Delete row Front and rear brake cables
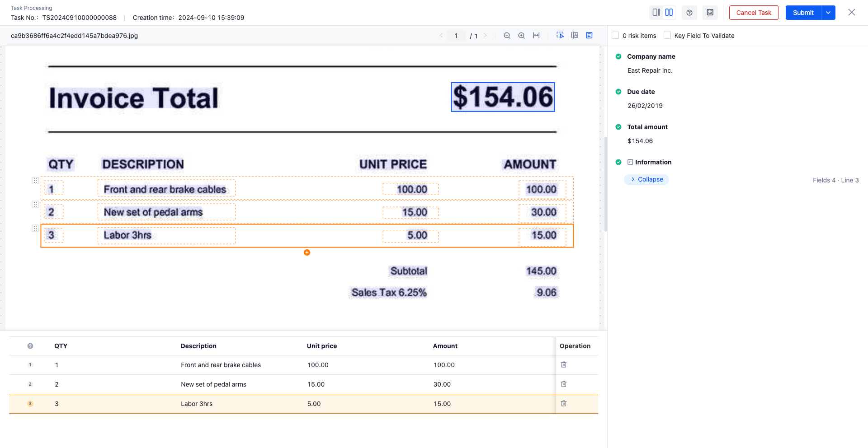This screenshot has width=868, height=448. 564,364
